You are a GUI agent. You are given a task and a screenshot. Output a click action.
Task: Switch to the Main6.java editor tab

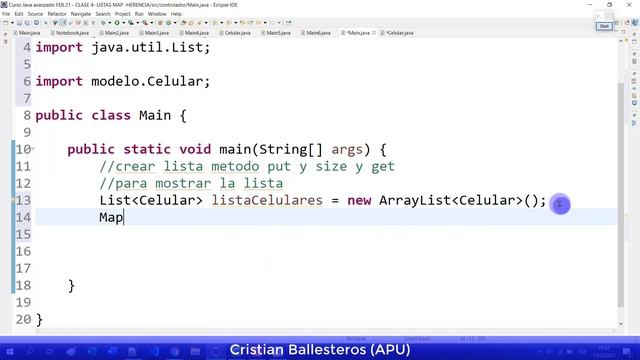316,33
